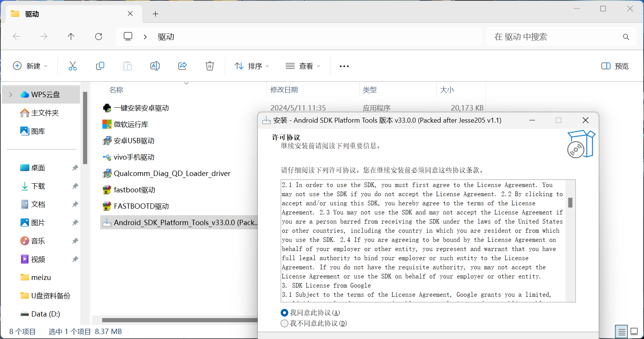The width and height of the screenshot is (644, 339).
Task: Unpin 桌面 from quick access
Action: 75,168
